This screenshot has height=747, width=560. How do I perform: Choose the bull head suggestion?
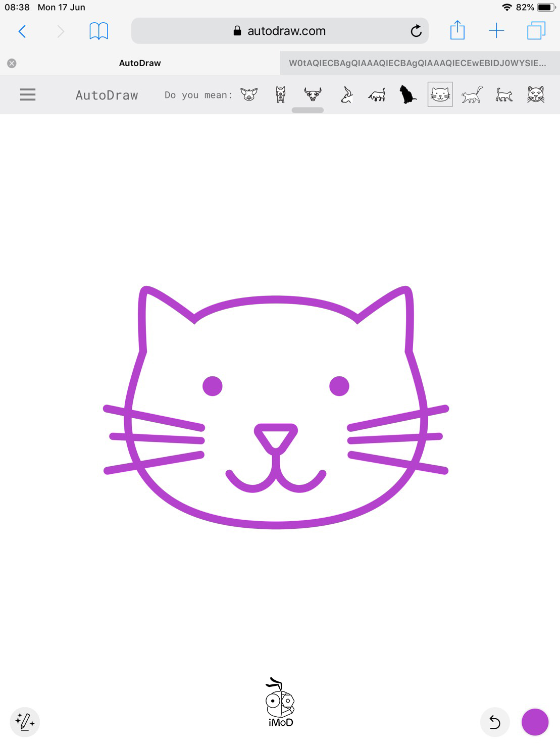[x=313, y=94]
